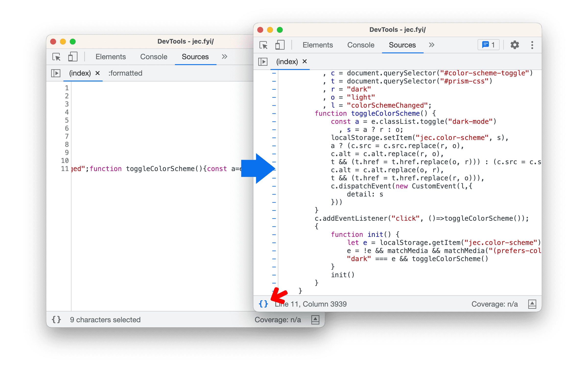Select the element inspector cursor icon
Image resolution: width=588 pixels, height=368 pixels.
pos(56,57)
